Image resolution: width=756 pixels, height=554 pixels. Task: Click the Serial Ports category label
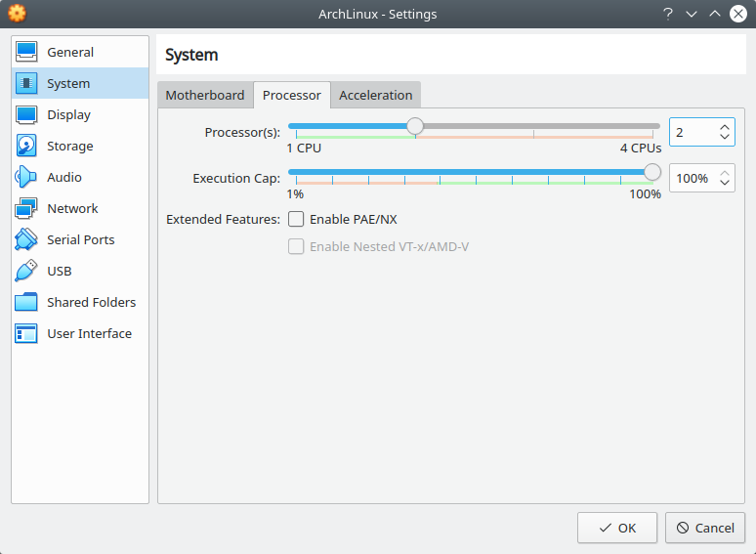pos(81,239)
